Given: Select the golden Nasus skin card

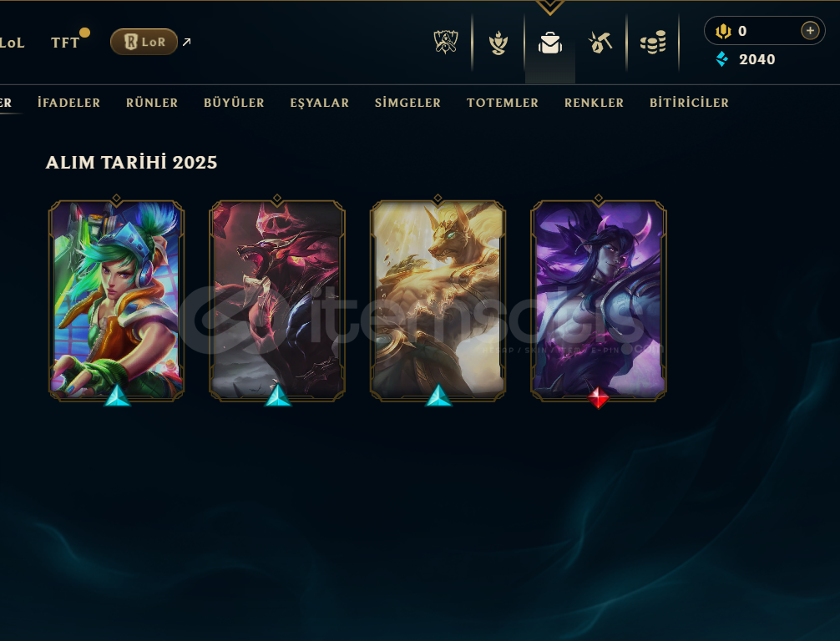Looking at the screenshot, I should 438,300.
